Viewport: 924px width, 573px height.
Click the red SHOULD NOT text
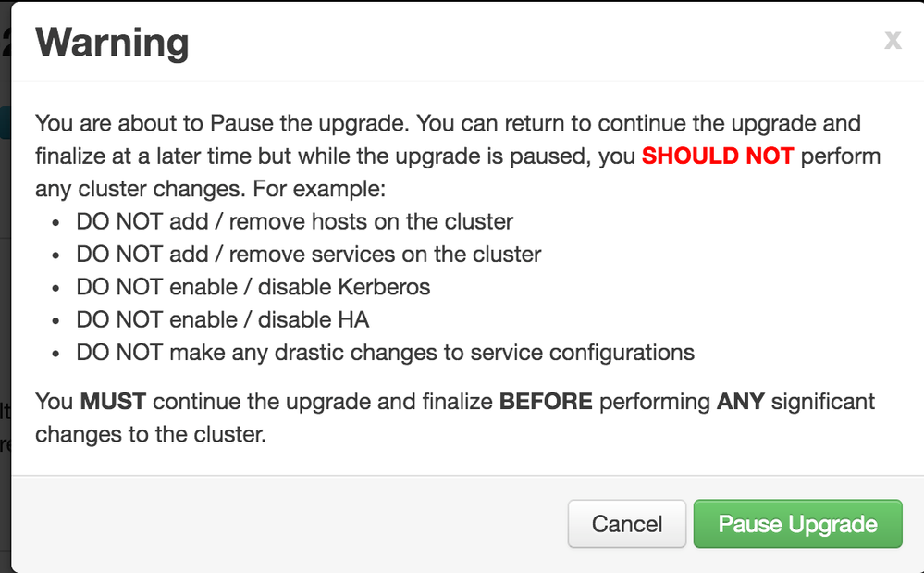coord(718,156)
